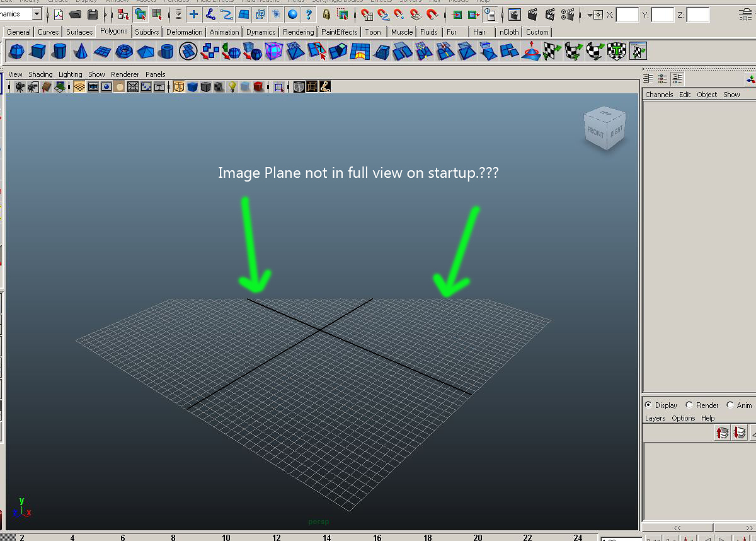Open the Object menu in Channel Box
Image resolution: width=756 pixels, height=541 pixels.
point(707,95)
